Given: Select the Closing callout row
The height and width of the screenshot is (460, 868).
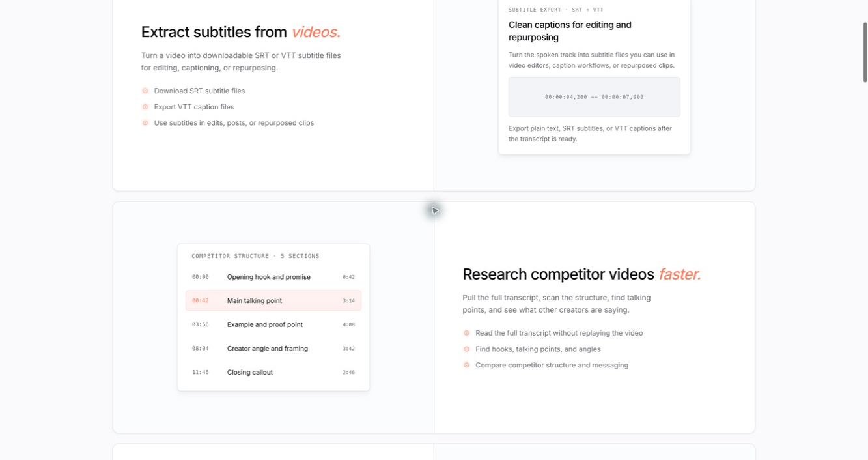Looking at the screenshot, I should 273,372.
